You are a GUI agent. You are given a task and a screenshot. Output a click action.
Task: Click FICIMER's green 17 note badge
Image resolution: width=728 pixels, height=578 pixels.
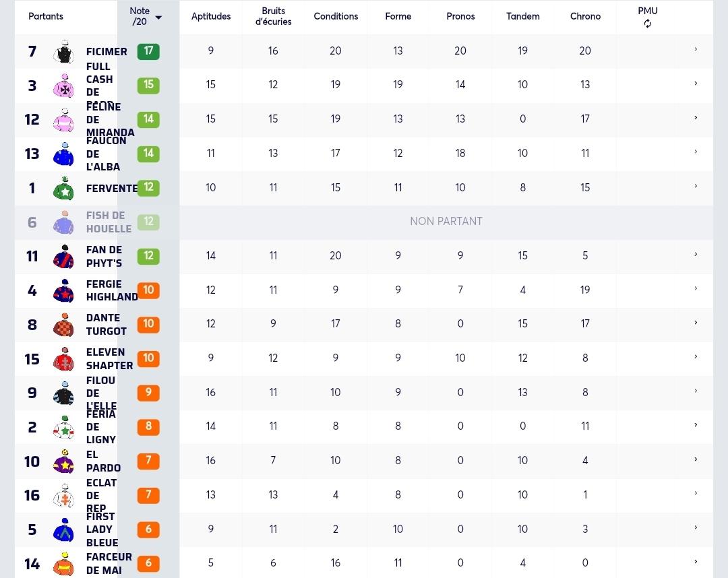click(148, 51)
